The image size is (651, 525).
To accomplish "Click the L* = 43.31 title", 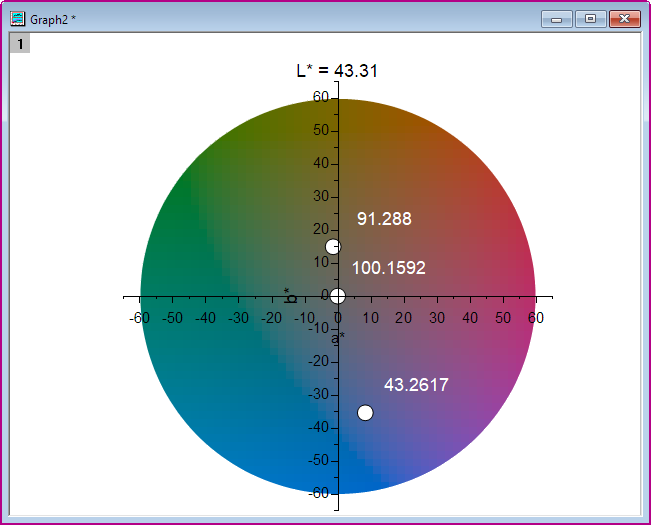I will [337, 71].
